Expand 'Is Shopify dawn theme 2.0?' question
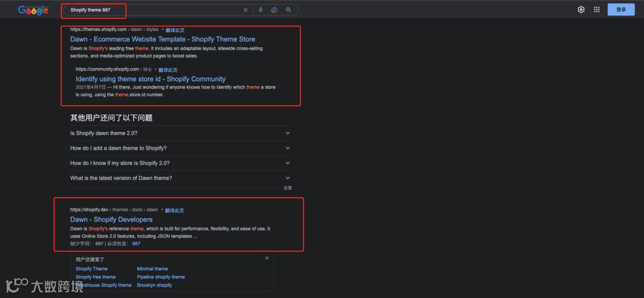 coord(181,133)
